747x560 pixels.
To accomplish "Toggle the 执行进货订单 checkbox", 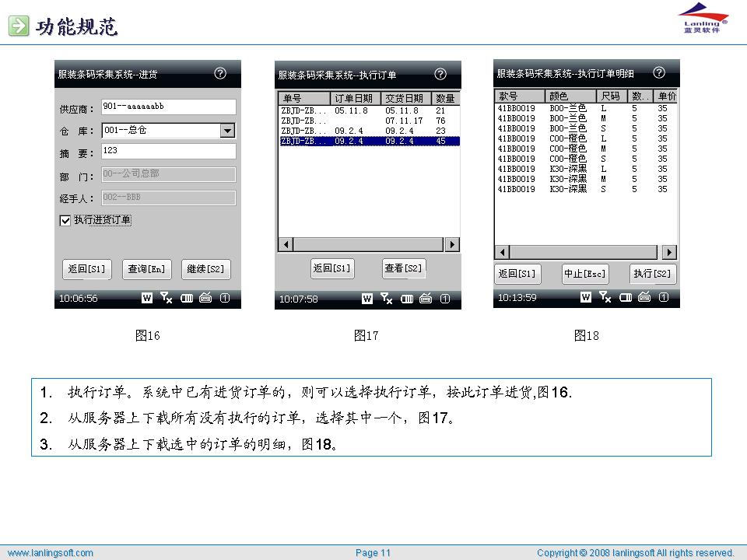I will pyautogui.click(x=65, y=220).
